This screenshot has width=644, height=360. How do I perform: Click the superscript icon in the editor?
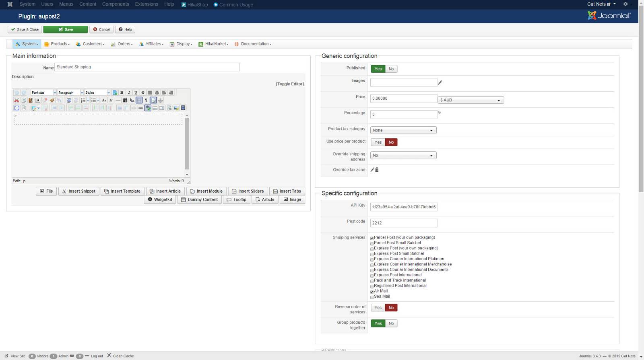(111, 100)
